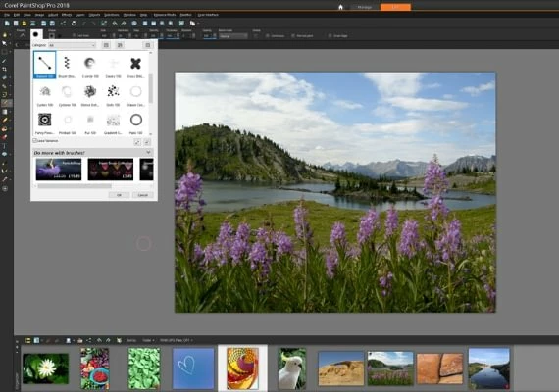Open the white flower thumbnail in organizer
The width and height of the screenshot is (559, 392).
[x=46, y=368]
